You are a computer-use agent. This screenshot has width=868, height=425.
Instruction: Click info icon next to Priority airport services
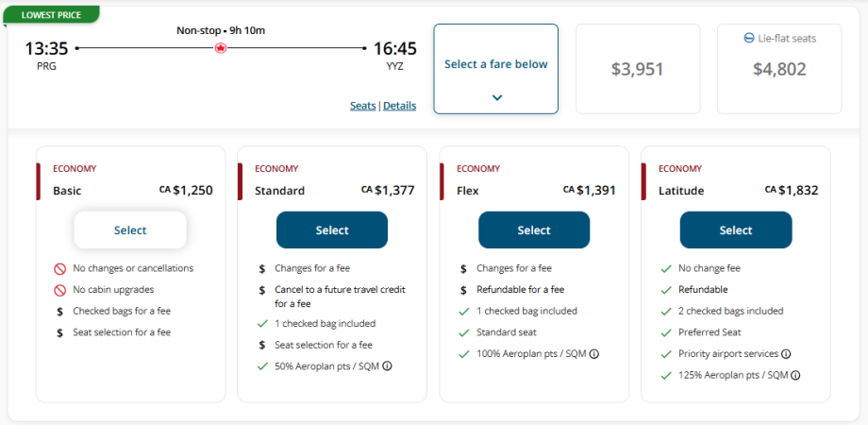[786, 354]
